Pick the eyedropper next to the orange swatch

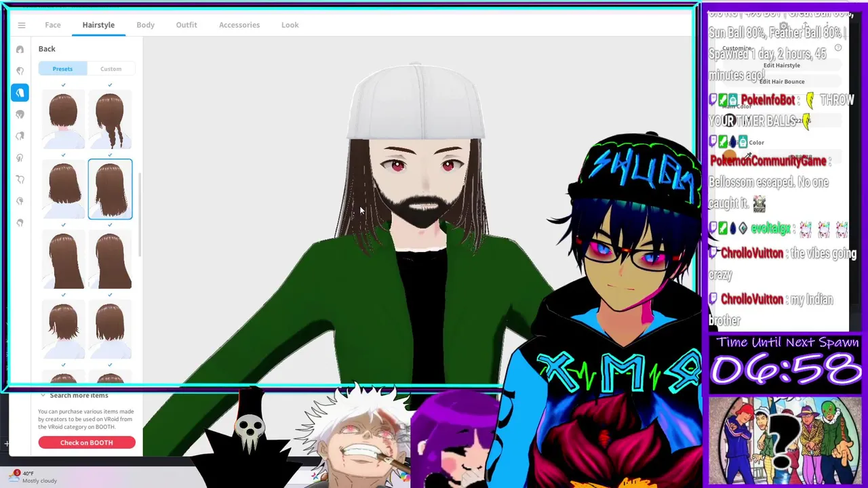tap(748, 155)
